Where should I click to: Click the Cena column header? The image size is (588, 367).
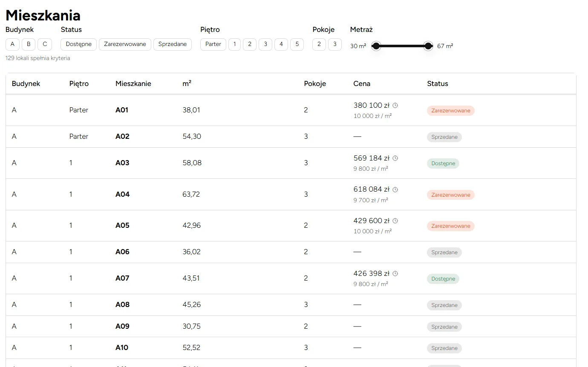362,84
